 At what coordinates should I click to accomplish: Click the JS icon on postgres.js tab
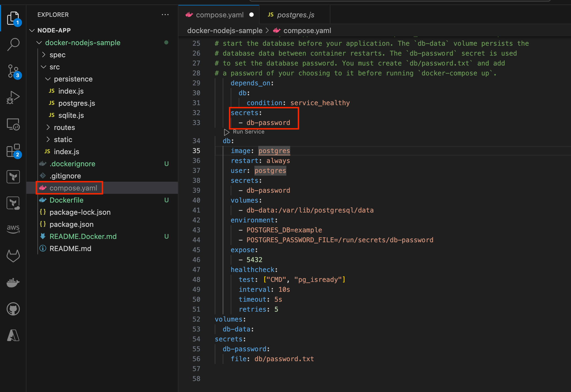click(x=271, y=15)
